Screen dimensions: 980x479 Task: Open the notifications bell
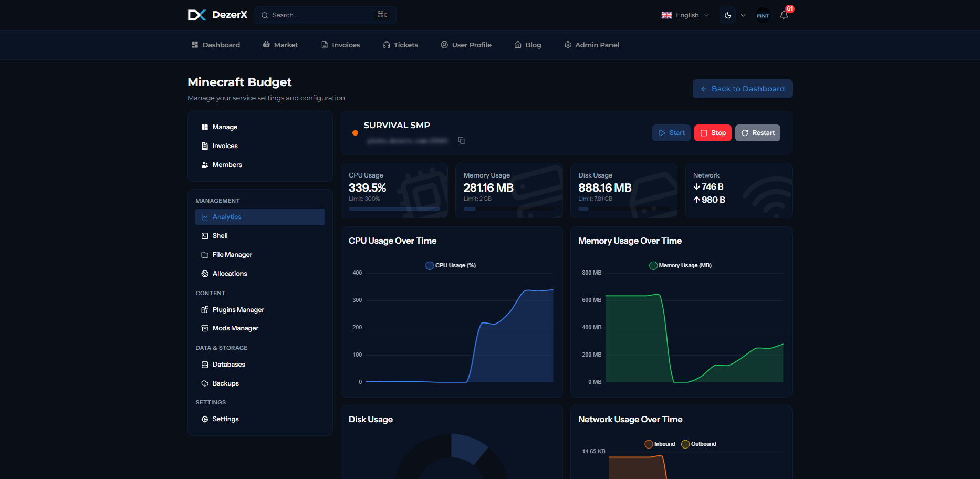click(784, 15)
